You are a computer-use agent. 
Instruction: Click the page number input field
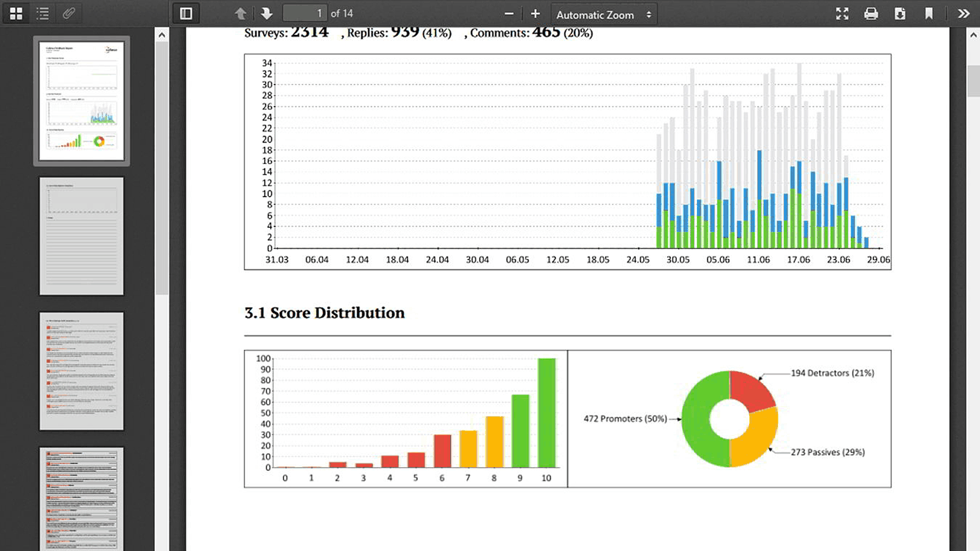click(x=304, y=13)
